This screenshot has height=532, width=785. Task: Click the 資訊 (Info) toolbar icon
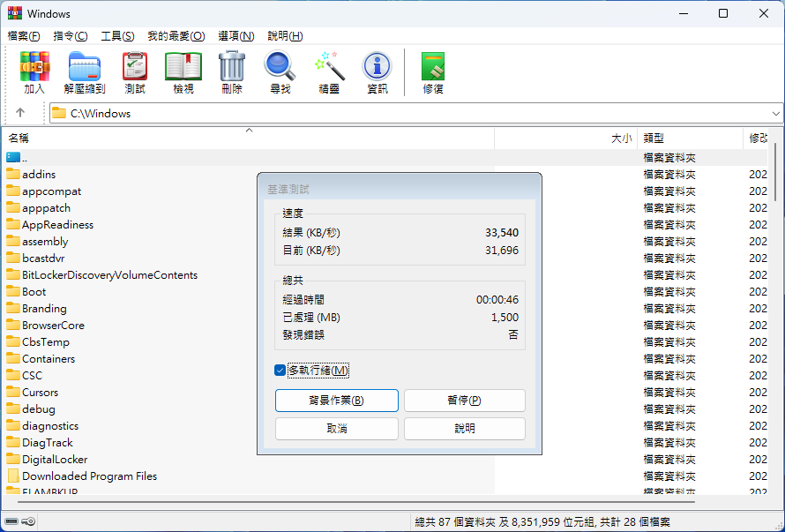(x=378, y=72)
